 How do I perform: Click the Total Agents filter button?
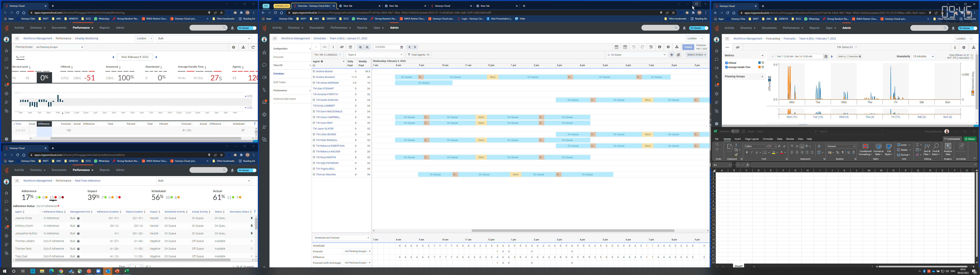coord(418,55)
